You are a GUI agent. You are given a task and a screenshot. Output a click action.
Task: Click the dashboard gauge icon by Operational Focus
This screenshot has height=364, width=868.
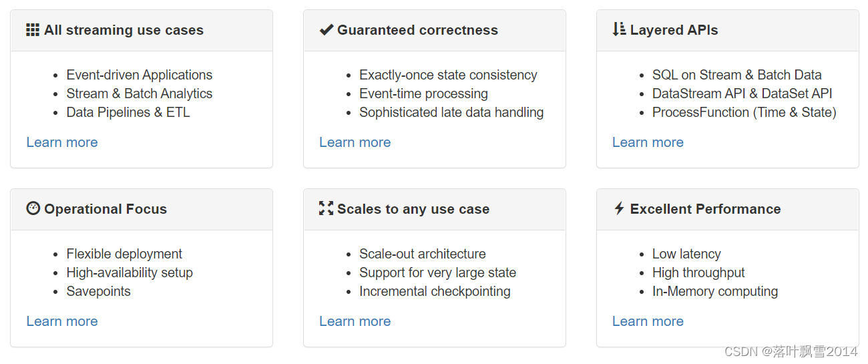click(x=33, y=208)
